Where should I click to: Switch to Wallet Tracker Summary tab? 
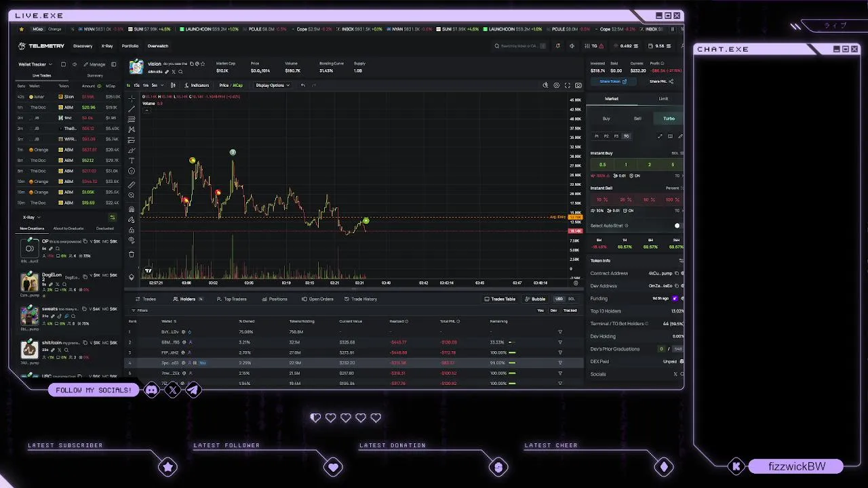click(x=95, y=75)
